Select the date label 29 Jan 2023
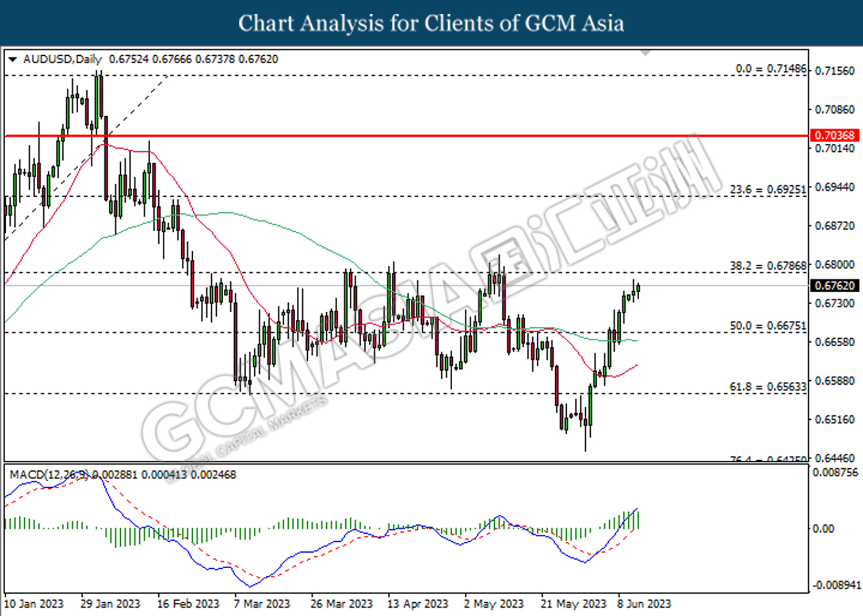Viewport: 863px width, 616px height. [x=110, y=604]
